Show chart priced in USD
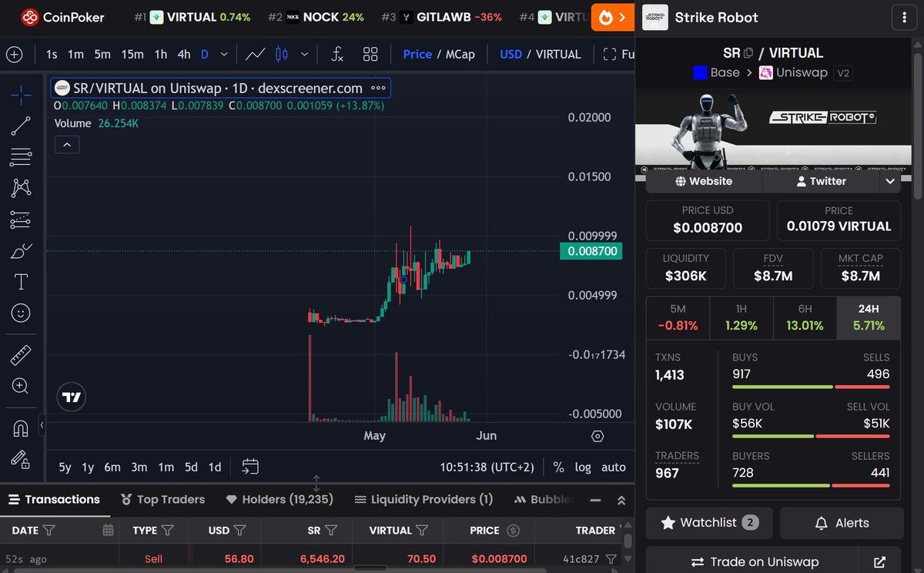Viewport: 924px width, 573px height. coord(511,55)
